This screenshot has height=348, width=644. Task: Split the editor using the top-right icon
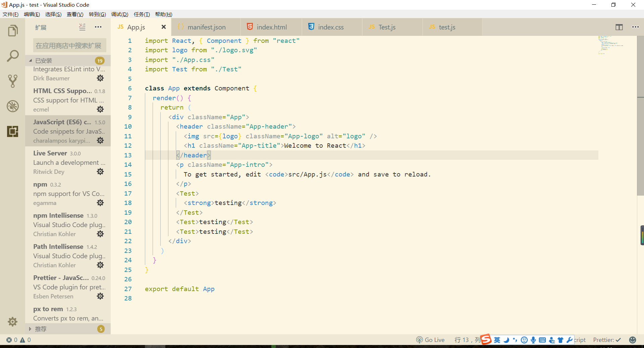pos(619,27)
